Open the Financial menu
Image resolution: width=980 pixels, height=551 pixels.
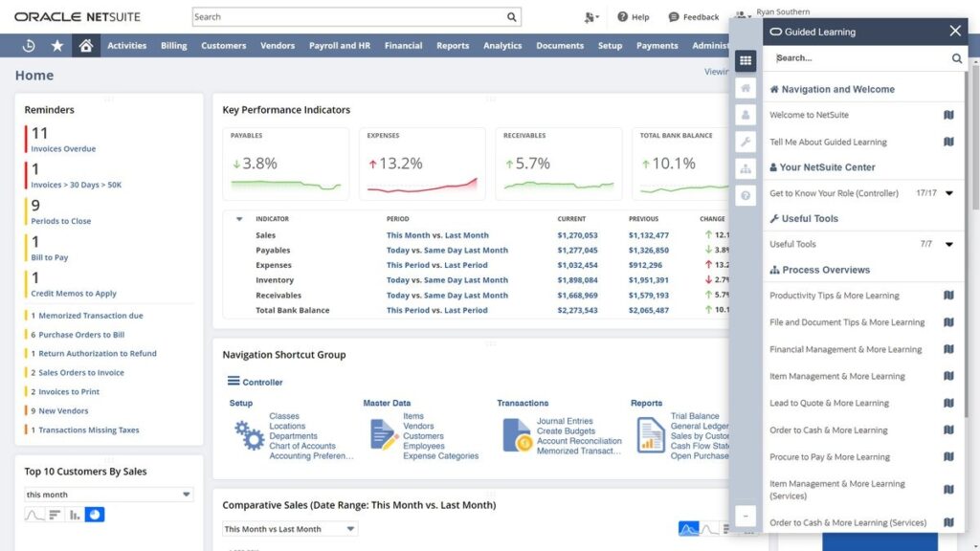[403, 46]
